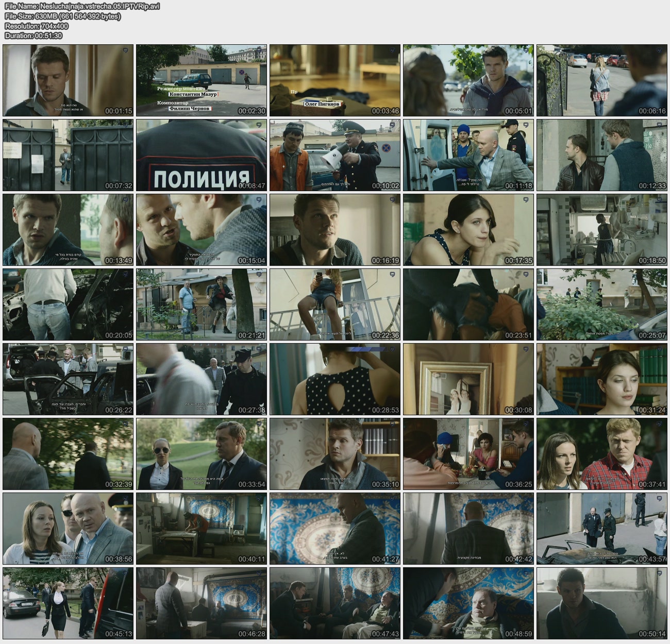Select the woman in polka dots at 00:17:35
Screen dimensions: 670x644
(468, 230)
